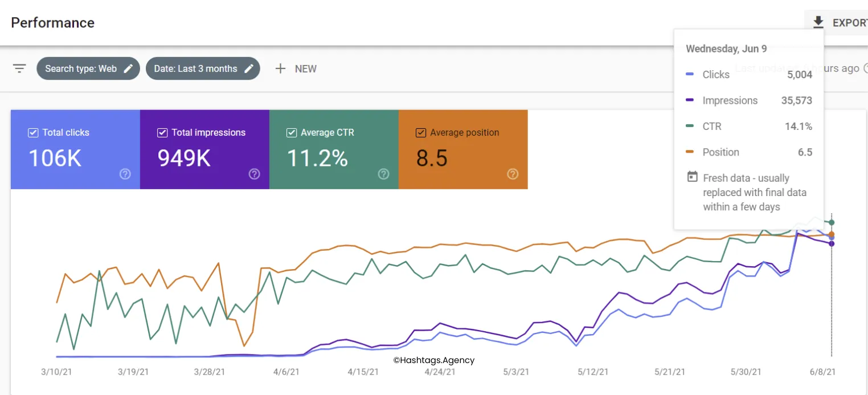Click the plus icon beside NEW
Image resolution: width=868 pixels, height=395 pixels.
(280, 68)
